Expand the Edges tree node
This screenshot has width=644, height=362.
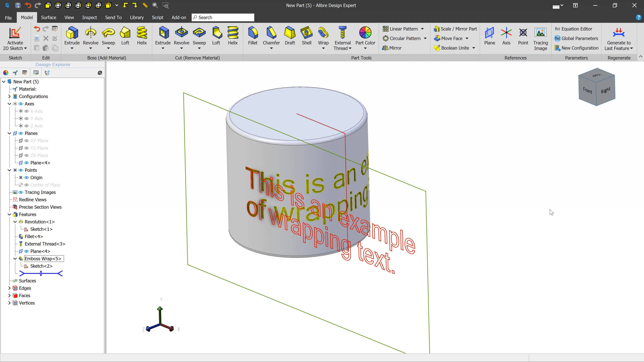(10, 288)
